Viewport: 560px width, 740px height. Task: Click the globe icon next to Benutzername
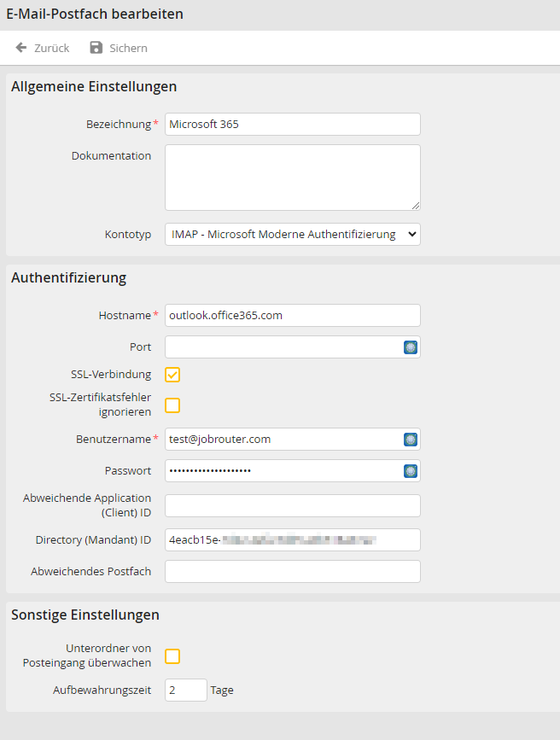(410, 439)
